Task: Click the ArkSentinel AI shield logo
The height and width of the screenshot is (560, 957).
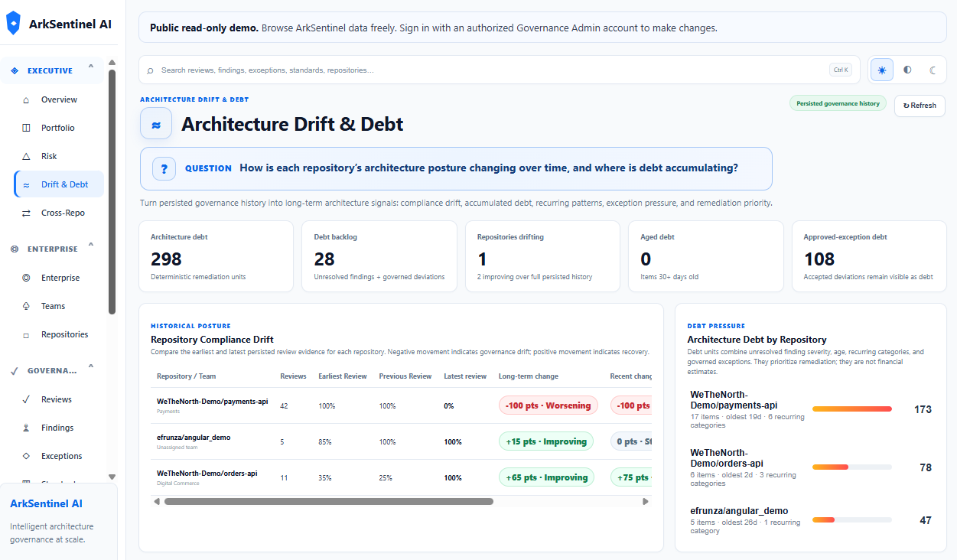Action: (13, 23)
